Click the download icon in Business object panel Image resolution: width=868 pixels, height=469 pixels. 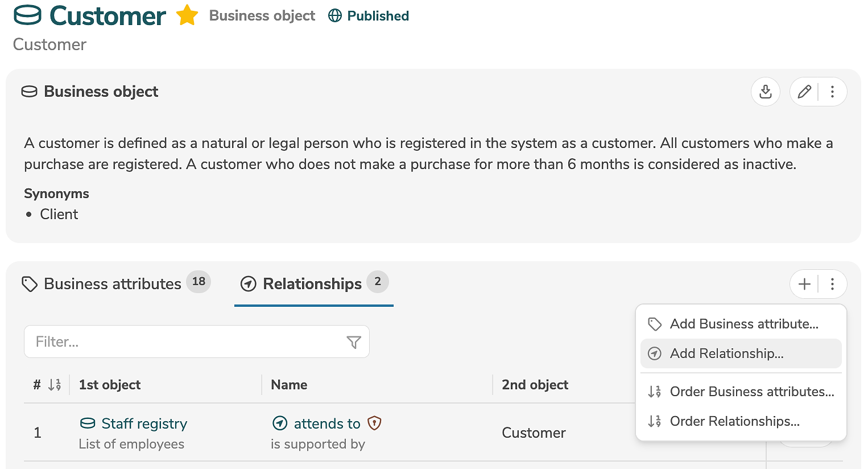[x=765, y=92]
